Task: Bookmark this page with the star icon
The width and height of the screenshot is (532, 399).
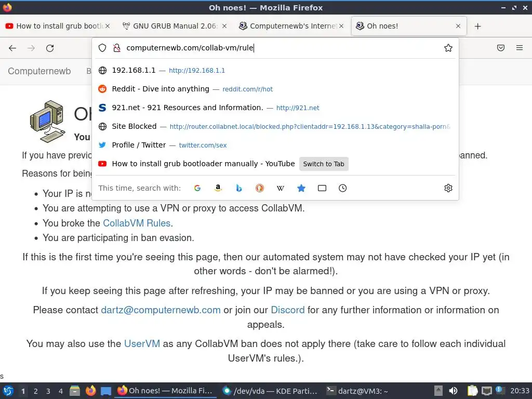Action: point(448,48)
